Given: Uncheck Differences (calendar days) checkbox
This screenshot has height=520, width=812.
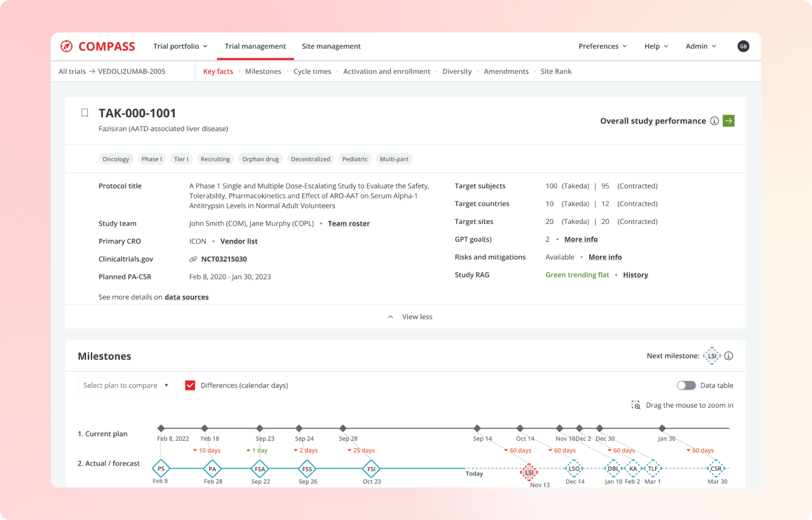Looking at the screenshot, I should (x=190, y=385).
